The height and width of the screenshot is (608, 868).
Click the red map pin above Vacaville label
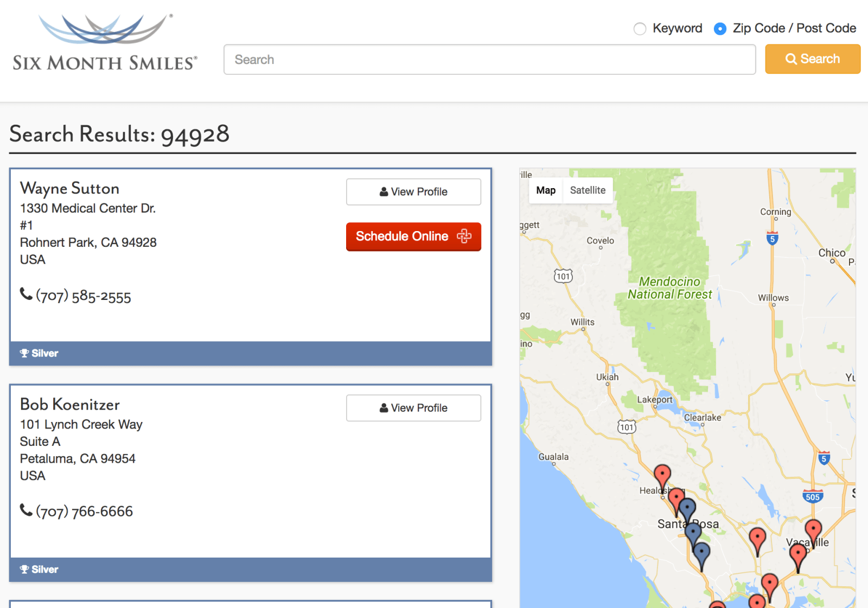(x=813, y=530)
